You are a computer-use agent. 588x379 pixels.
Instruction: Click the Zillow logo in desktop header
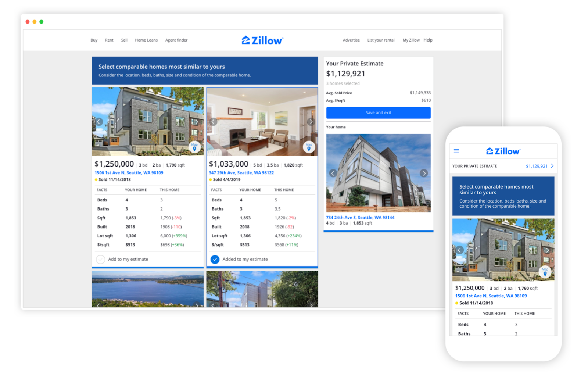click(262, 40)
